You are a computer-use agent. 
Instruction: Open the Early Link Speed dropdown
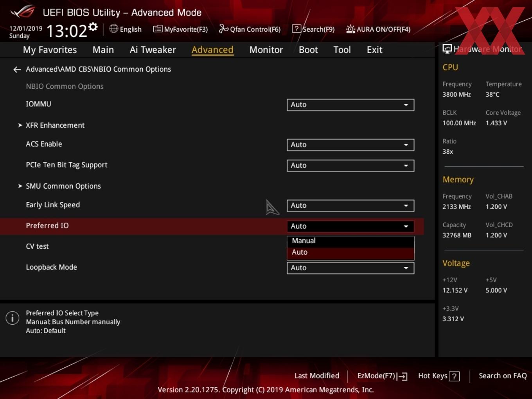pos(350,205)
